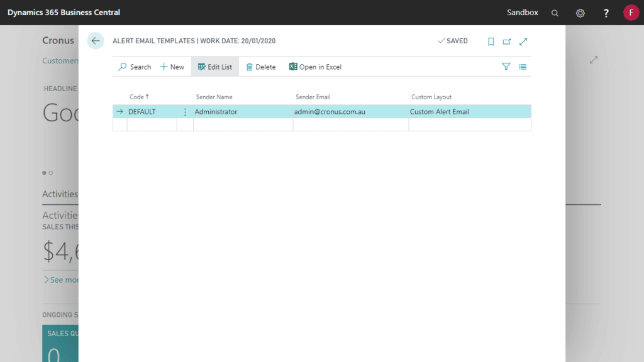Click Open in Excel

pos(314,67)
